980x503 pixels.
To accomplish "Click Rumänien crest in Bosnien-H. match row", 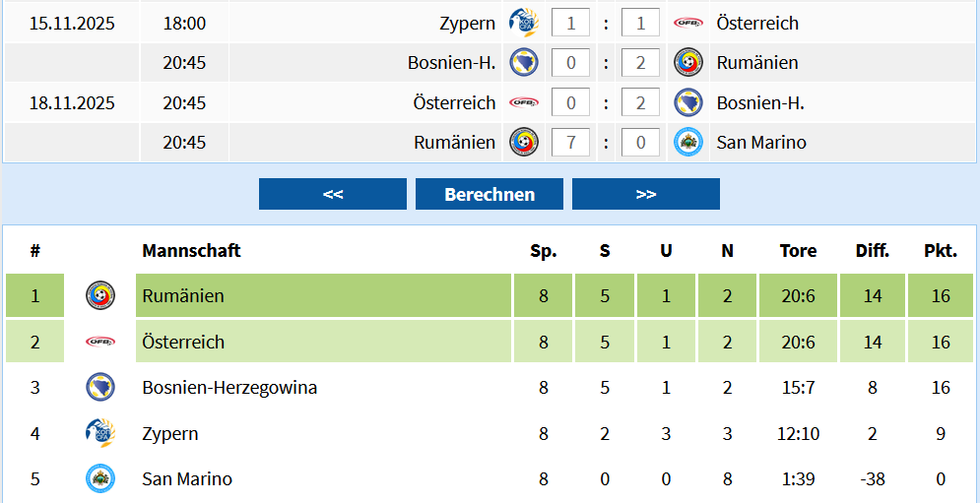I will [x=687, y=63].
